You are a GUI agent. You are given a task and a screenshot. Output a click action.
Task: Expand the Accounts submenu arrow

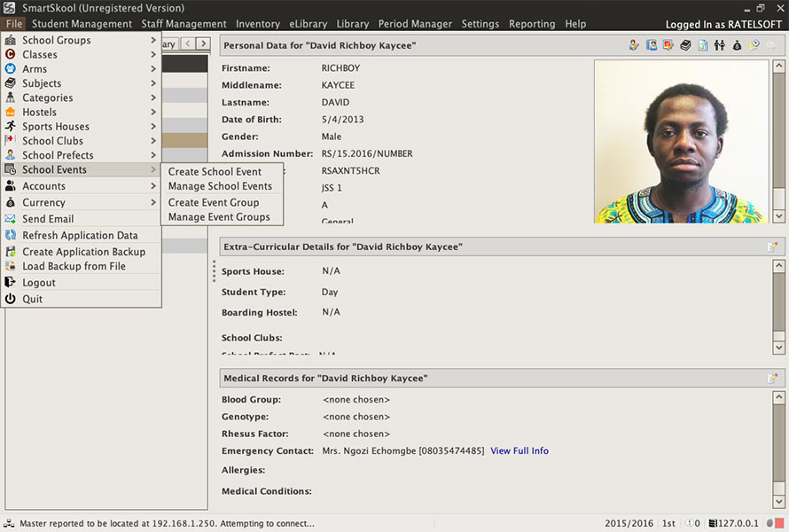tap(153, 185)
